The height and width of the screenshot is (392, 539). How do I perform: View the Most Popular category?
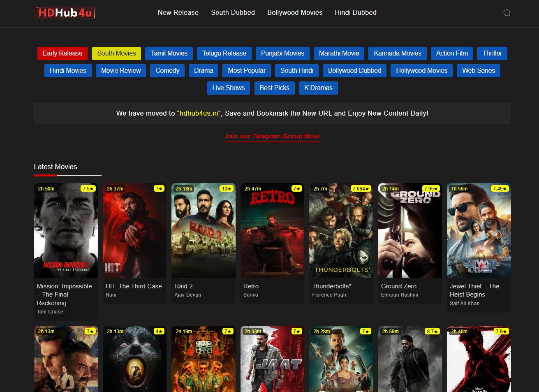click(x=247, y=71)
